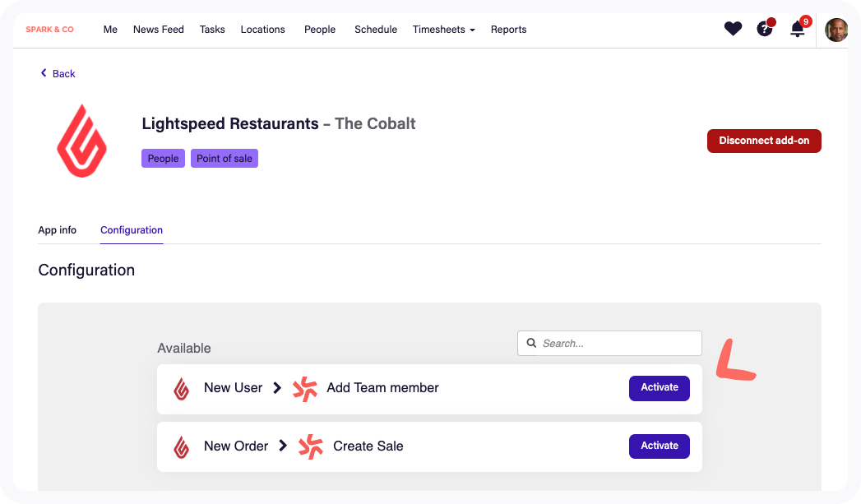Screen dimensions: 861x504
Task: Go to News Feed
Action: 158,30
